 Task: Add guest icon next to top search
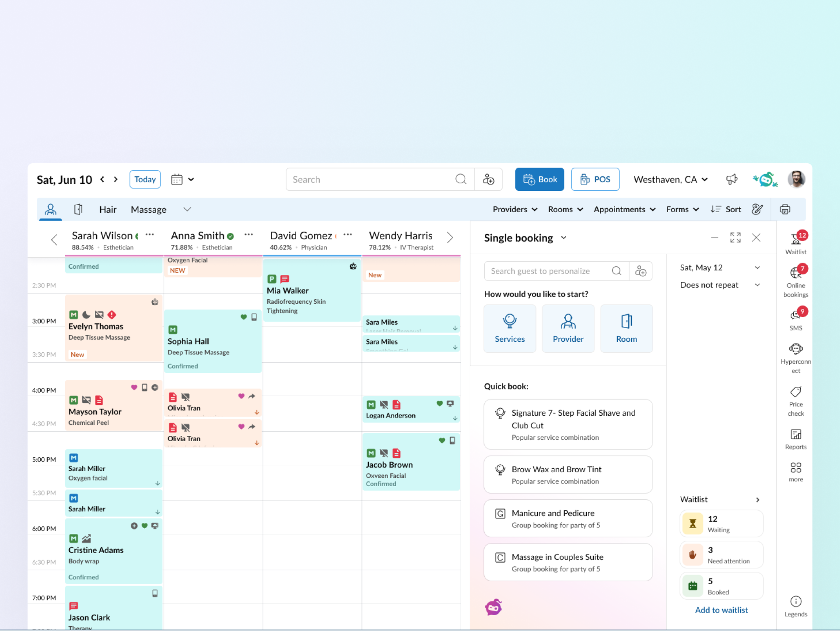pyautogui.click(x=488, y=179)
